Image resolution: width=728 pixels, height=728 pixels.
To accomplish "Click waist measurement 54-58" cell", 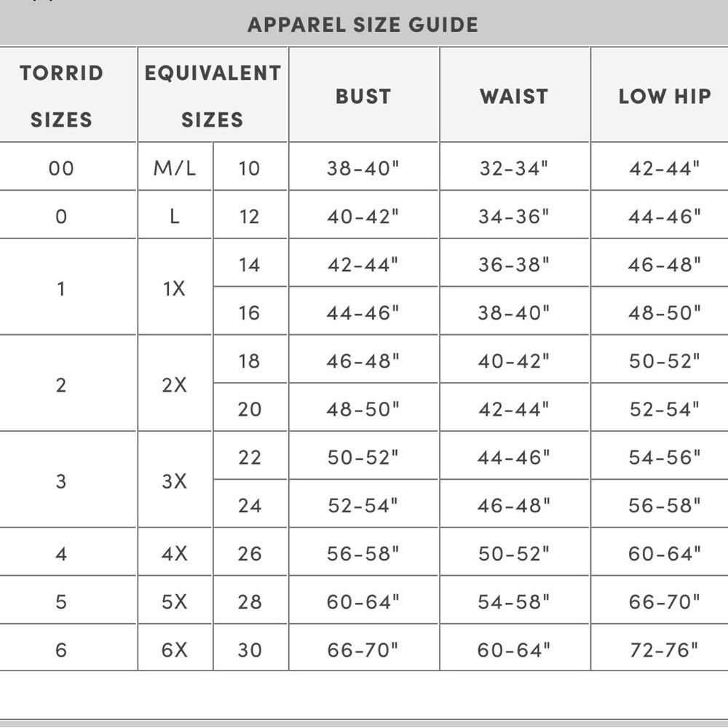I will tap(515, 601).
